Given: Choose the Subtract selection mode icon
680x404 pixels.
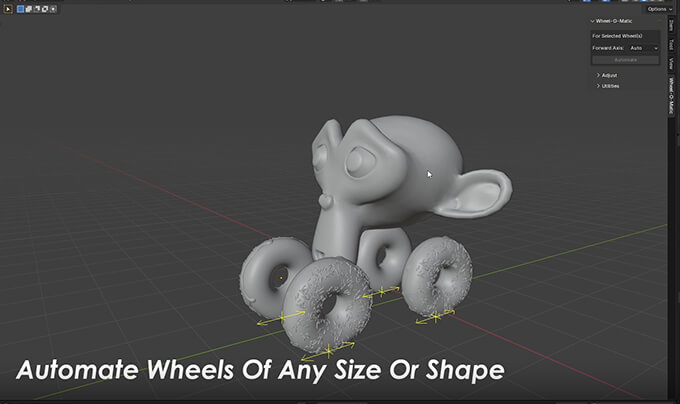Looking at the screenshot, I should [36, 9].
